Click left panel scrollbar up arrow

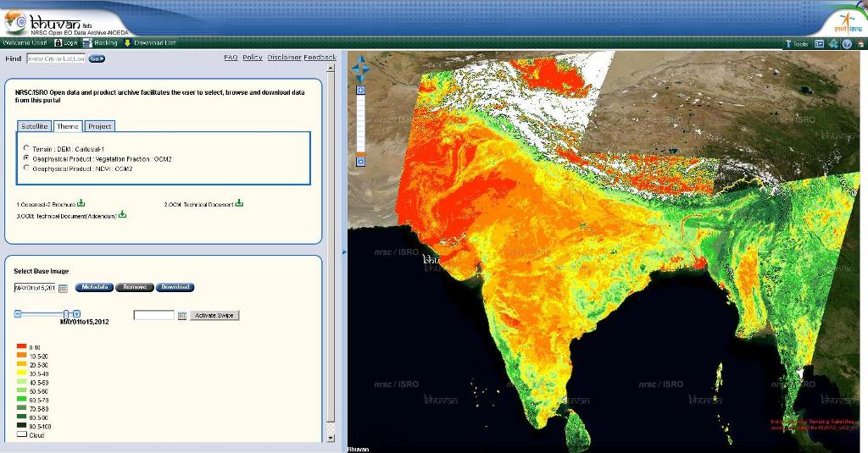331,69
